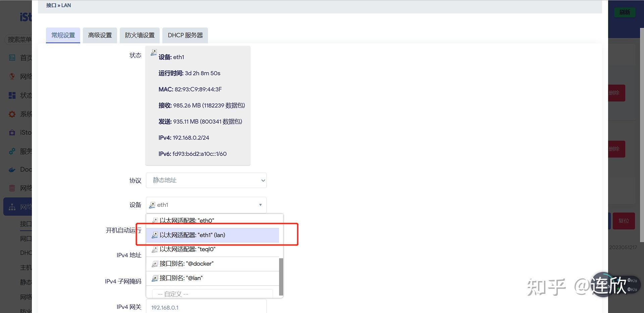Open the Docker whale icon
Viewport: 644px width, 313px height.
click(x=12, y=170)
